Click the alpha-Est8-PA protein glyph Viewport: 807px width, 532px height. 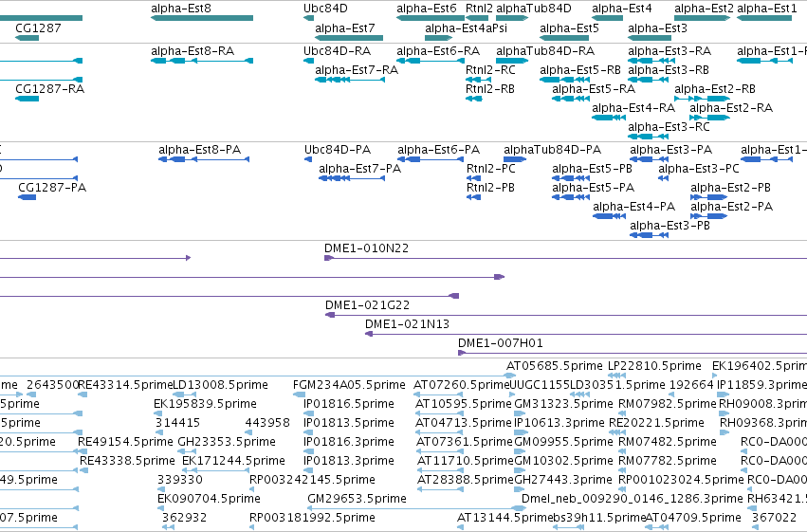[x=204, y=159]
